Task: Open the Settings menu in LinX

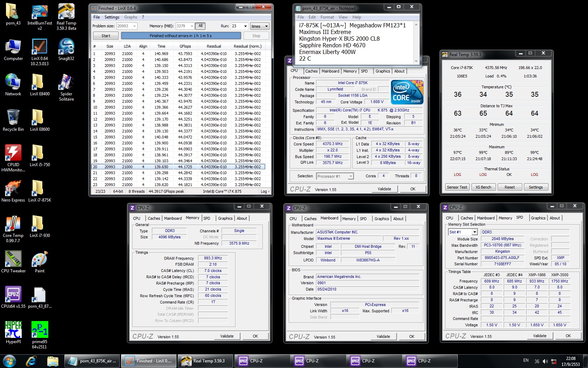Action: [x=112, y=17]
